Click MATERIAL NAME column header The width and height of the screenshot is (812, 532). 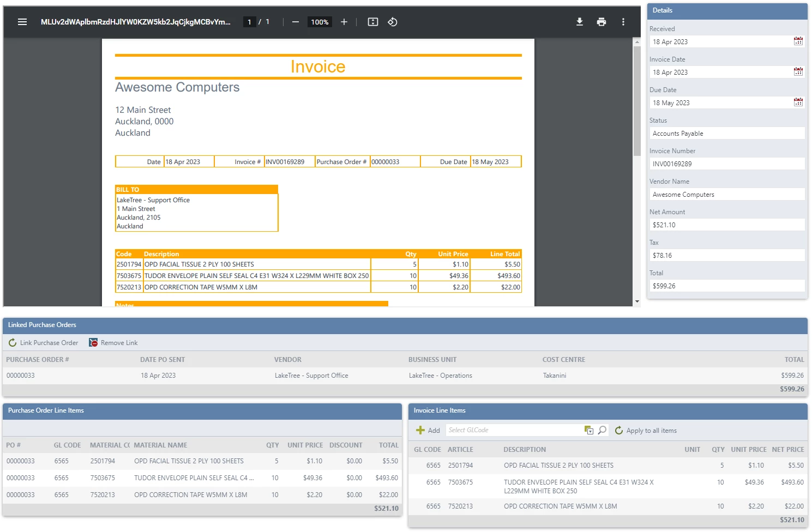(160, 445)
